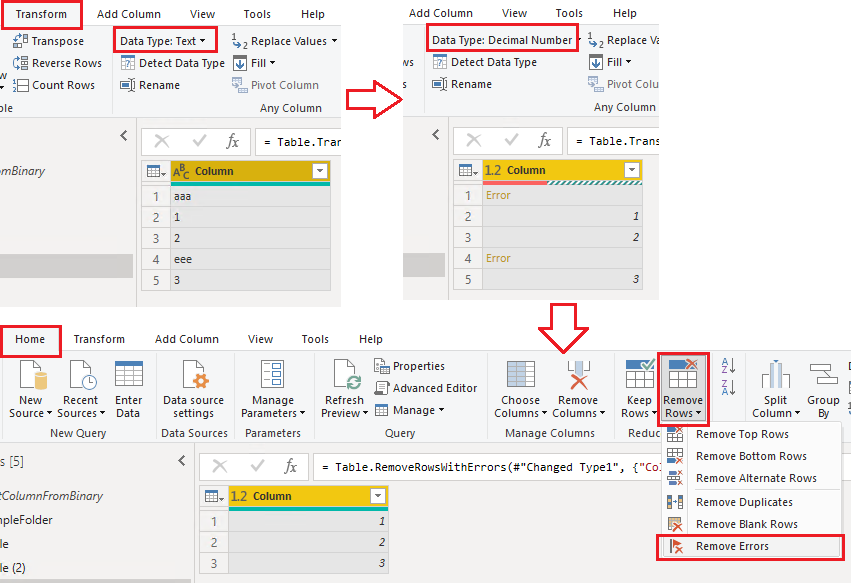Collapse queries pane in top-left window
851x583 pixels.
pyautogui.click(x=124, y=135)
